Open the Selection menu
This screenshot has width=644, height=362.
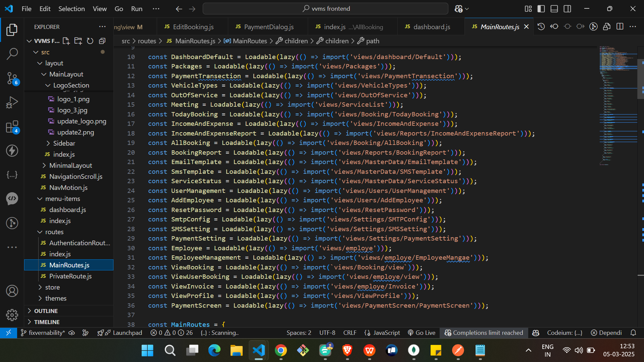(x=71, y=9)
